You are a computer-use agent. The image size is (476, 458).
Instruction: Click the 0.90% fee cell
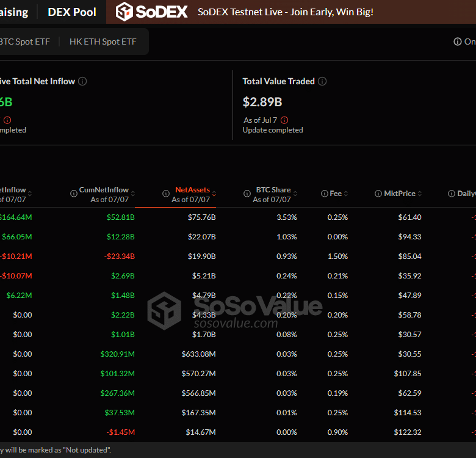point(337,432)
